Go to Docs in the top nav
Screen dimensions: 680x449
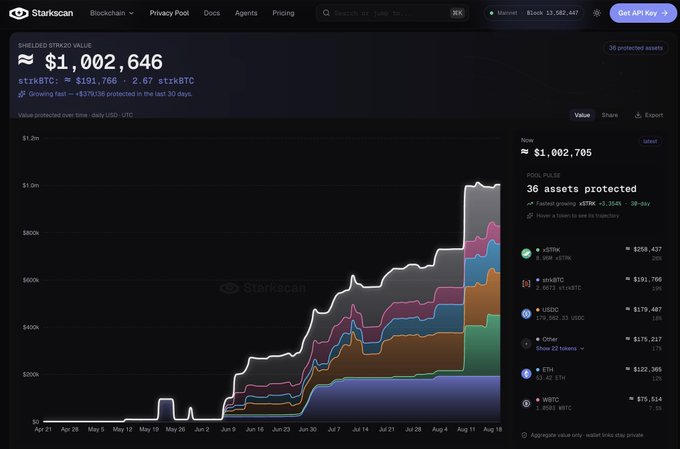(212, 13)
